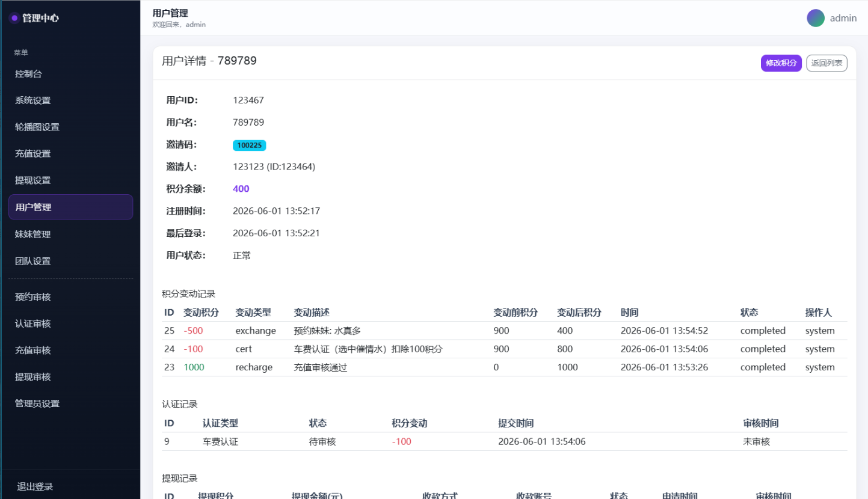Click time 2026-06-01 13:54:52
The height and width of the screenshot is (499, 868).
664,331
